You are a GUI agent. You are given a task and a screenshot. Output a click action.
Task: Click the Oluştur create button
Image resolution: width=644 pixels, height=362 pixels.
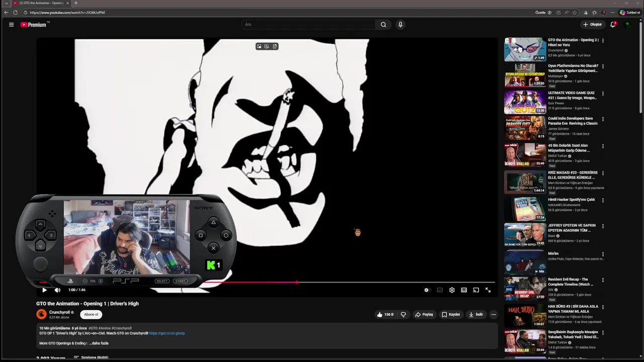pyautogui.click(x=592, y=24)
